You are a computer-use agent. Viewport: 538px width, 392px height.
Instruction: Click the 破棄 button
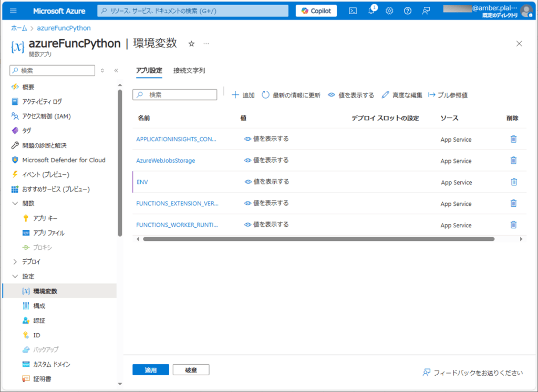click(191, 370)
